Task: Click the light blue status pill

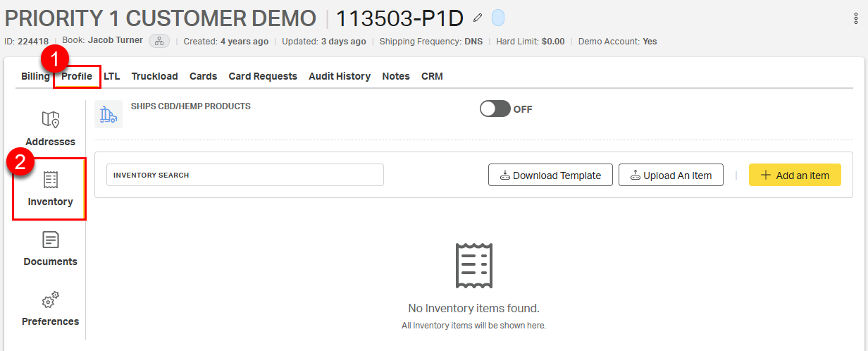Action: coord(497,18)
